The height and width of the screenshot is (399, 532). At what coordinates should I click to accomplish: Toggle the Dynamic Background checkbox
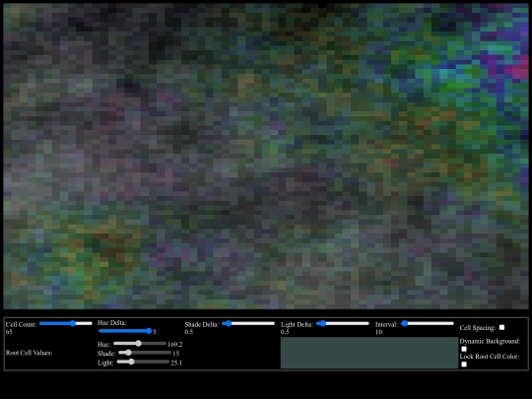(464, 349)
